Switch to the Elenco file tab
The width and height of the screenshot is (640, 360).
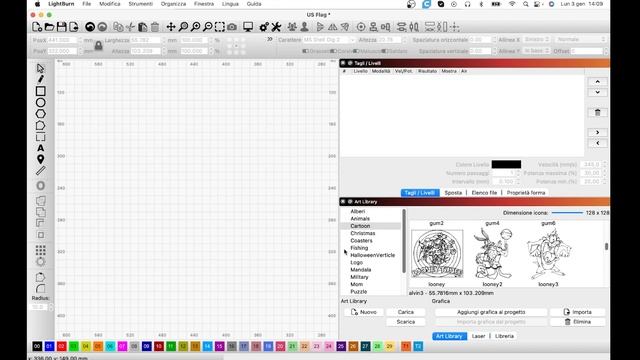pos(484,193)
